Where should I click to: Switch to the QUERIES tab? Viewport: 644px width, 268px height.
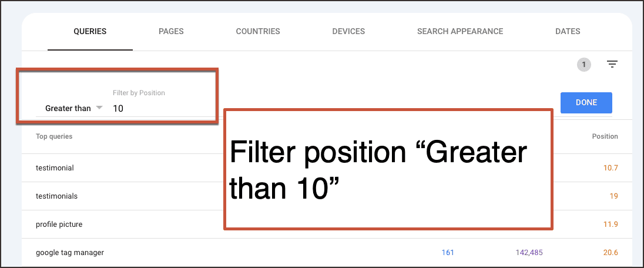click(90, 31)
